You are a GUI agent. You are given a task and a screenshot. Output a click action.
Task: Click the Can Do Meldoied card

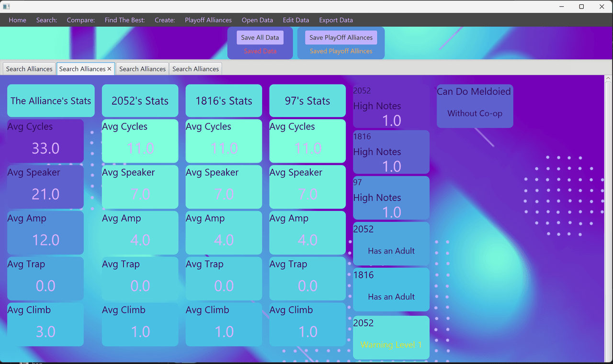[x=475, y=106]
